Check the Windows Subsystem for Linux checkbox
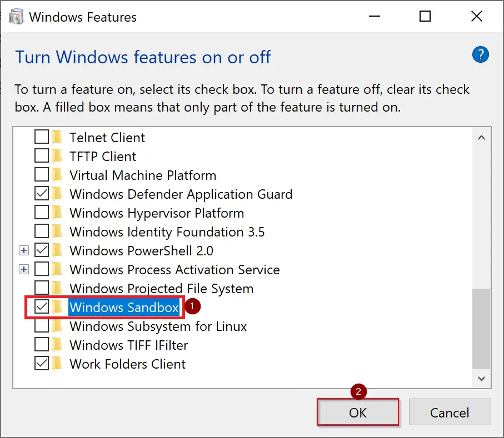 42,326
